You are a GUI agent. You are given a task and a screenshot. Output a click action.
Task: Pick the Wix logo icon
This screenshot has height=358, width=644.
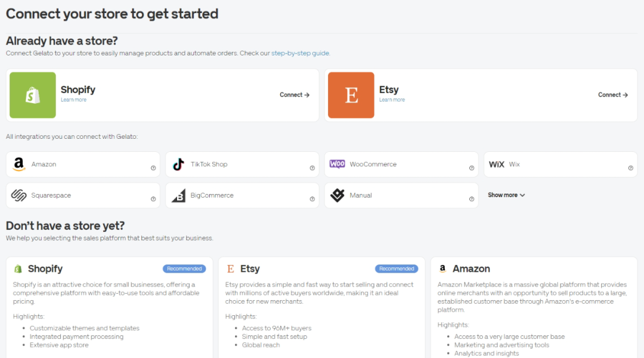pos(497,164)
